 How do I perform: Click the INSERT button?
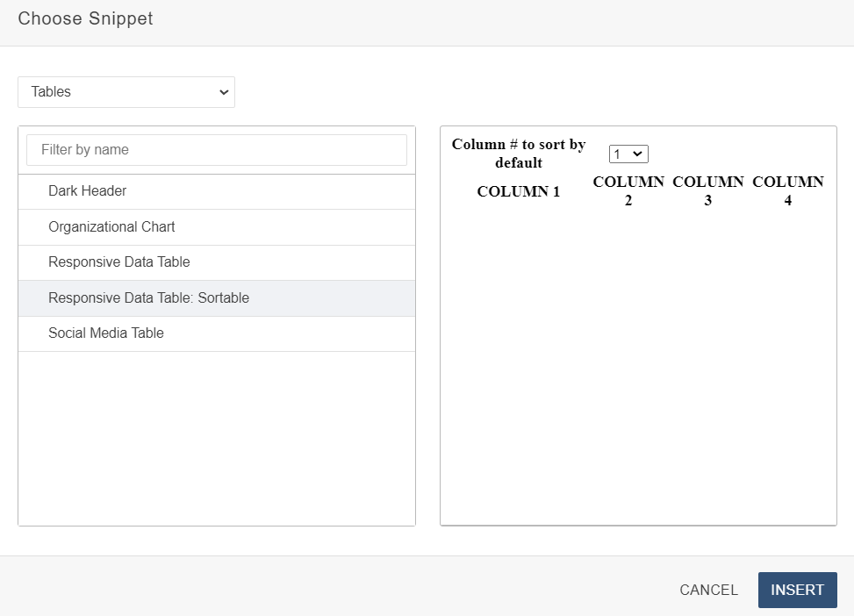tap(797, 590)
